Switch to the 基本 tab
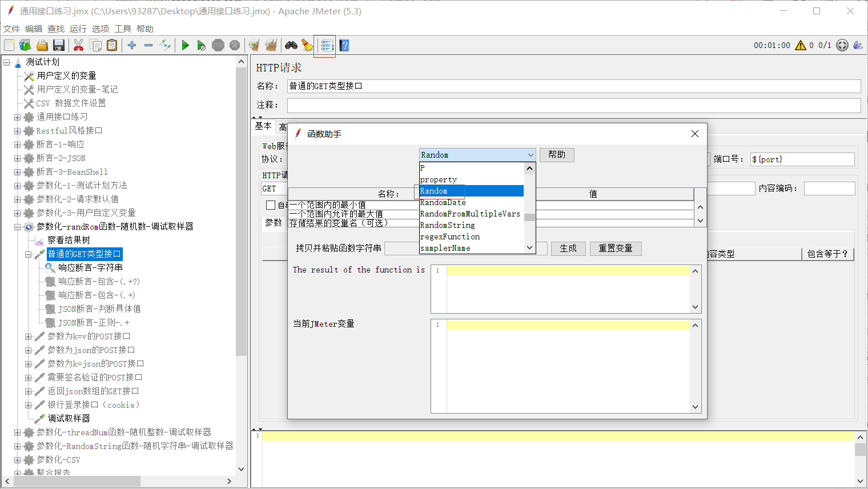868x489 pixels. [263, 126]
